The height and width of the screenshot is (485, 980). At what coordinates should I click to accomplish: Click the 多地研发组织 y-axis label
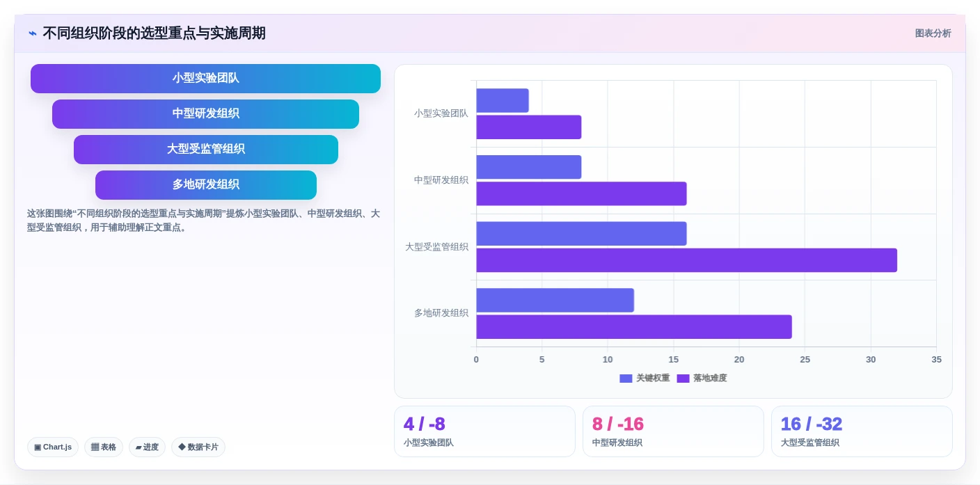(441, 313)
